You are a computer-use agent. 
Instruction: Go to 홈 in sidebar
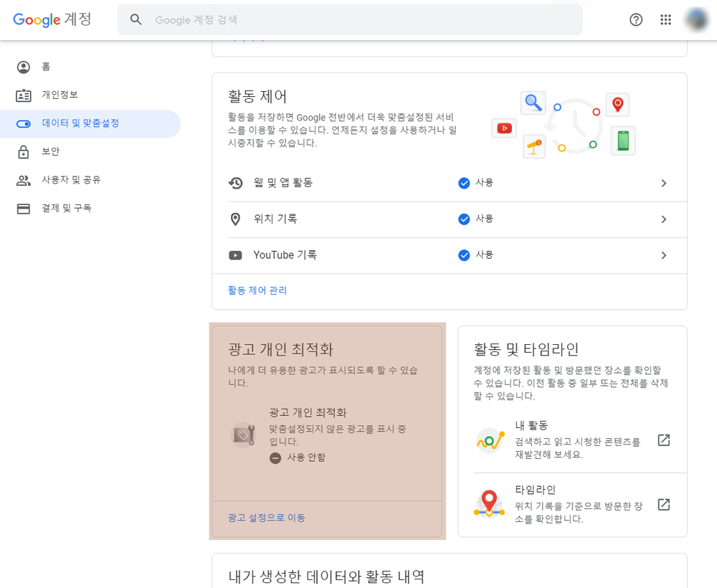tap(90, 67)
